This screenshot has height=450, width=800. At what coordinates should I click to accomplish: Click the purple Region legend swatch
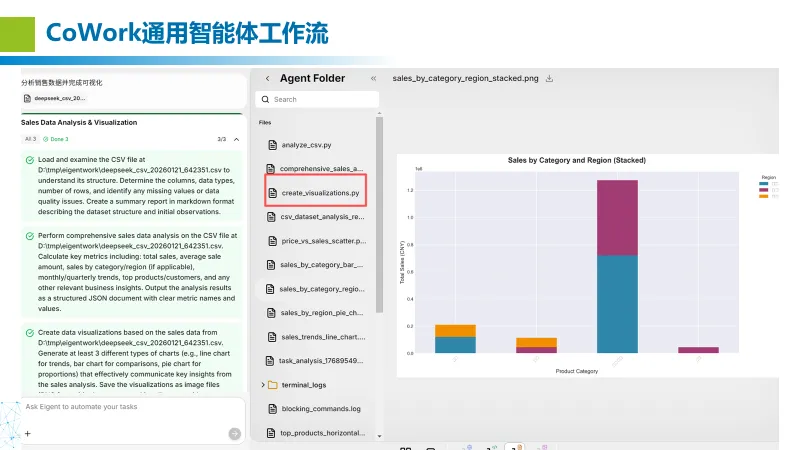763,190
